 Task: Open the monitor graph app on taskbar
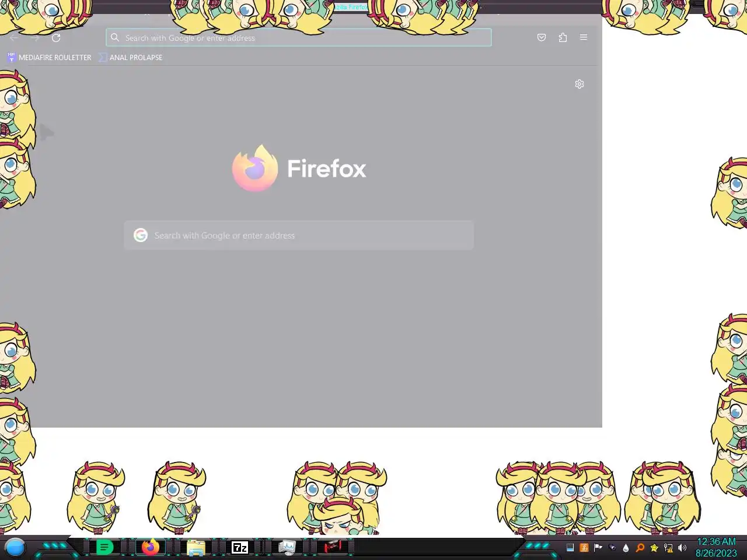click(x=287, y=547)
